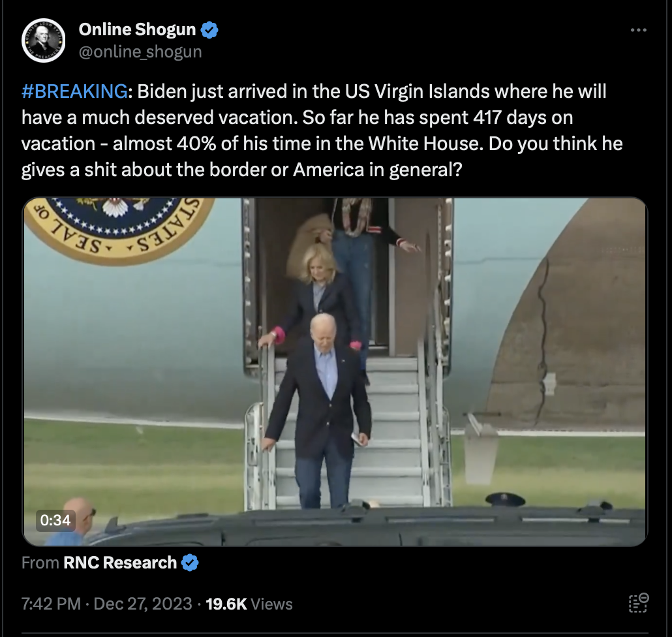672x637 pixels.
Task: Open the 7:42 PM timestamp link
Action: [51, 604]
